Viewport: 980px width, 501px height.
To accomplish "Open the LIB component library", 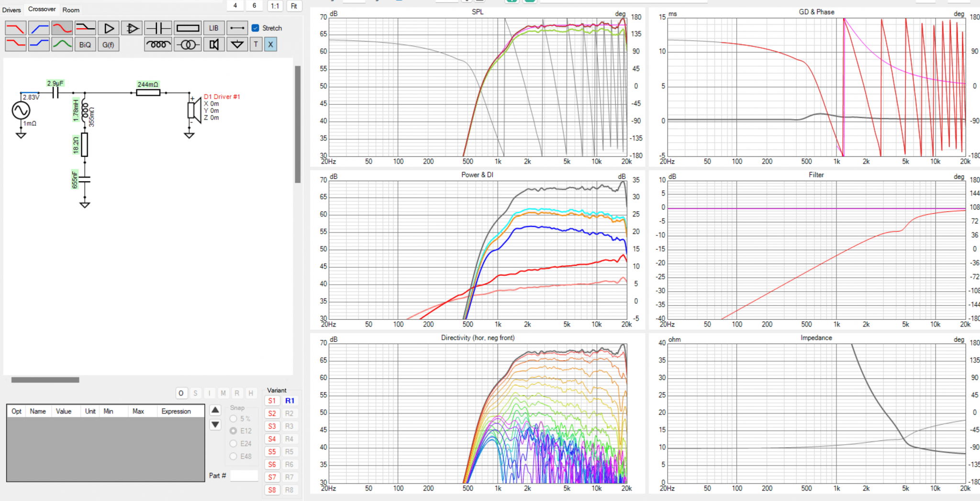I will click(213, 28).
